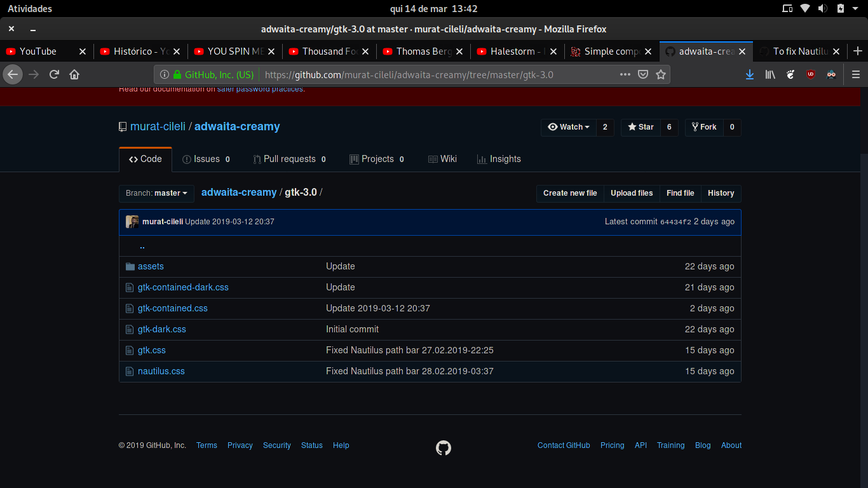This screenshot has width=868, height=488.
Task: Switch to the Halestorm tab
Action: [x=518, y=51]
